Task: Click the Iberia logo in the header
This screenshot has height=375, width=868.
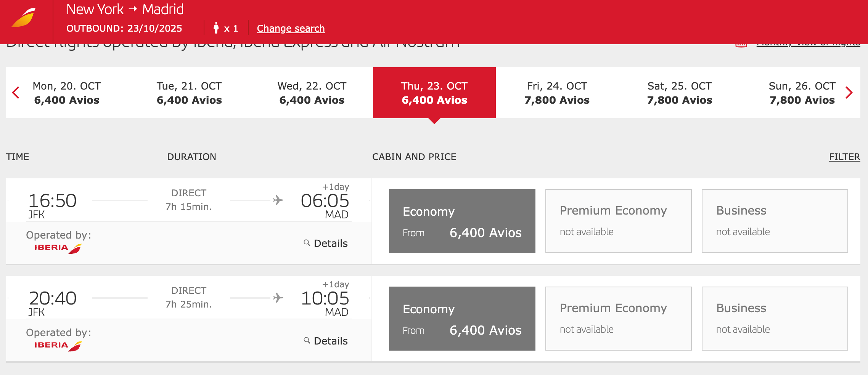Action: coord(24,18)
